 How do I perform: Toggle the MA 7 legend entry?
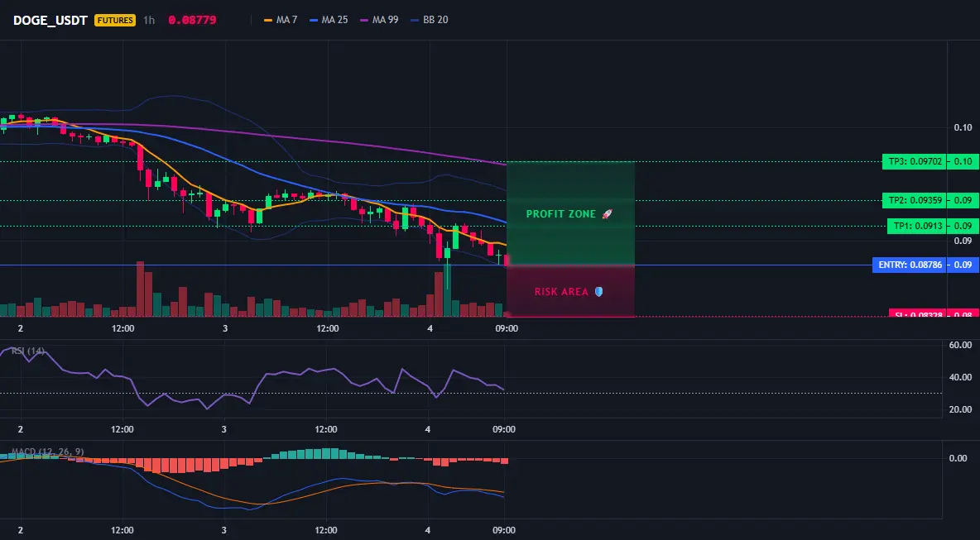point(281,20)
